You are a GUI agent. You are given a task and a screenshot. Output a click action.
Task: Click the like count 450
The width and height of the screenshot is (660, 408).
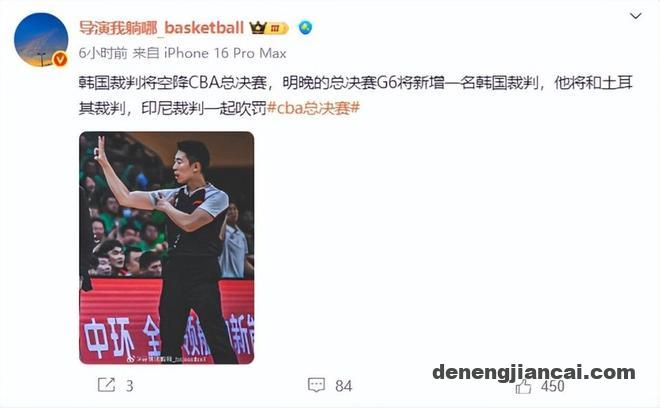tap(553, 386)
